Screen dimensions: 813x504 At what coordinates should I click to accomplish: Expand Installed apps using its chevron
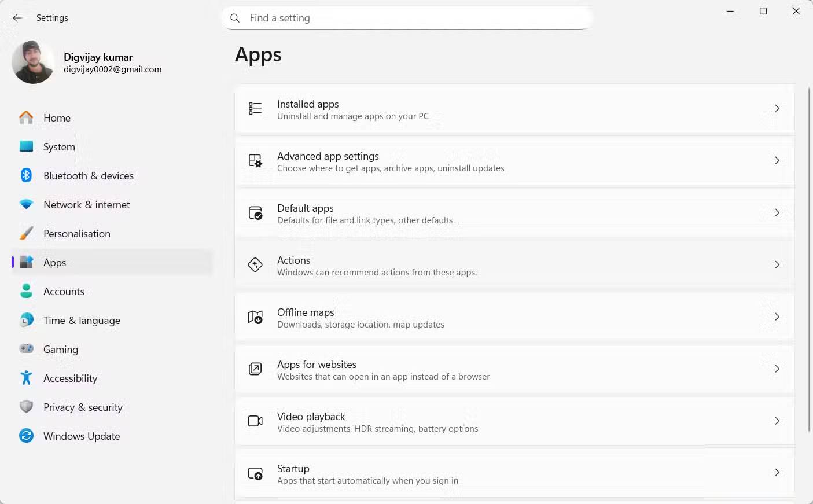click(777, 109)
